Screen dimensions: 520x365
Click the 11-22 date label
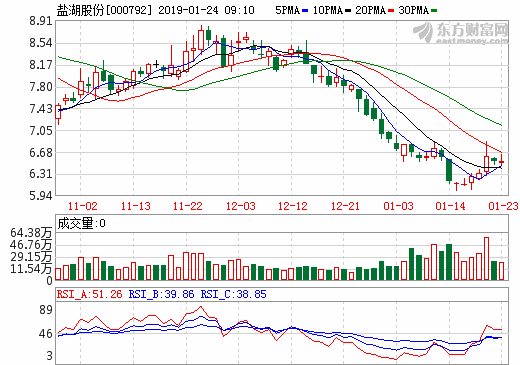pos(188,206)
